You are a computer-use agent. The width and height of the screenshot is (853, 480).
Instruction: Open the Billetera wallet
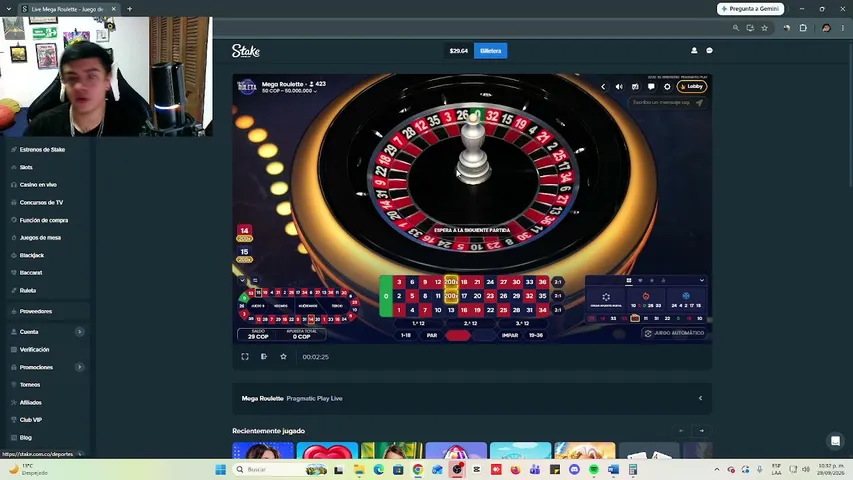[x=491, y=51]
